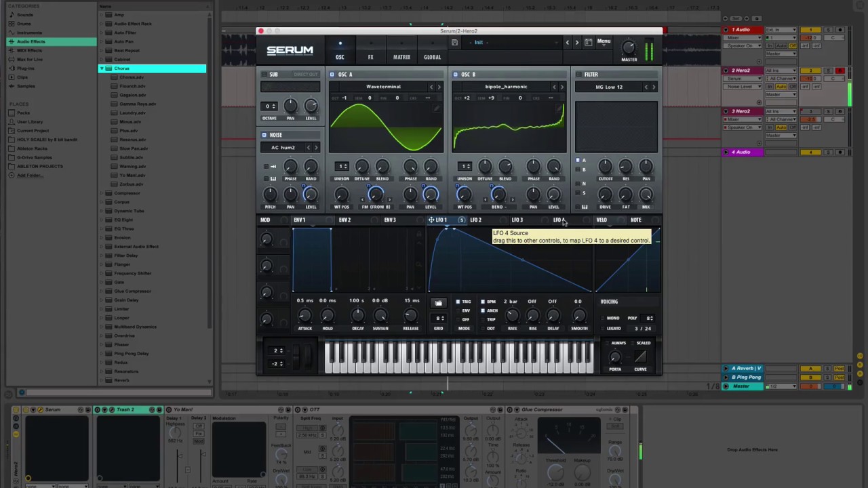The width and height of the screenshot is (868, 488).
Task: Click the Add Folder link
Action: point(30,175)
